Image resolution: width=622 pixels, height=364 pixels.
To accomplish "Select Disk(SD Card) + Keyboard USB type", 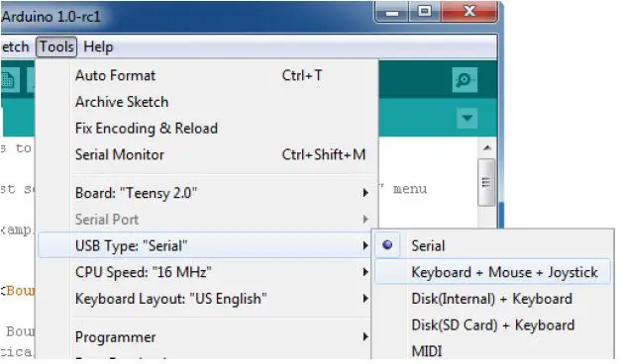I will pos(492,325).
